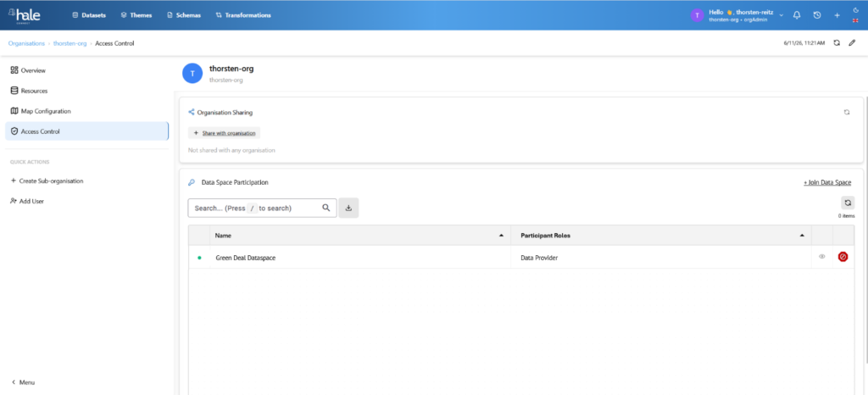Screen dimensions: 868x395
Task: Toggle dark mode with the moon icon
Action: point(856,10)
